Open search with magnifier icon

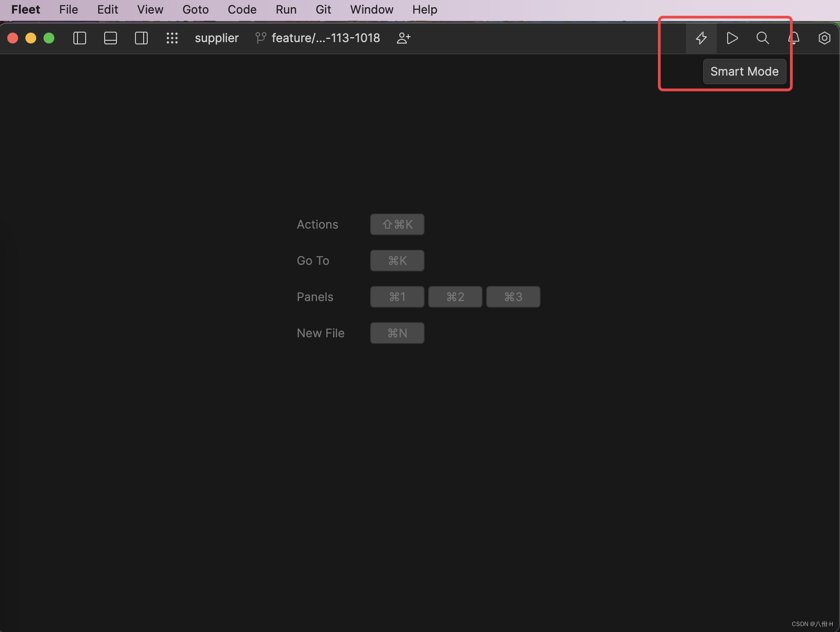pyautogui.click(x=763, y=38)
